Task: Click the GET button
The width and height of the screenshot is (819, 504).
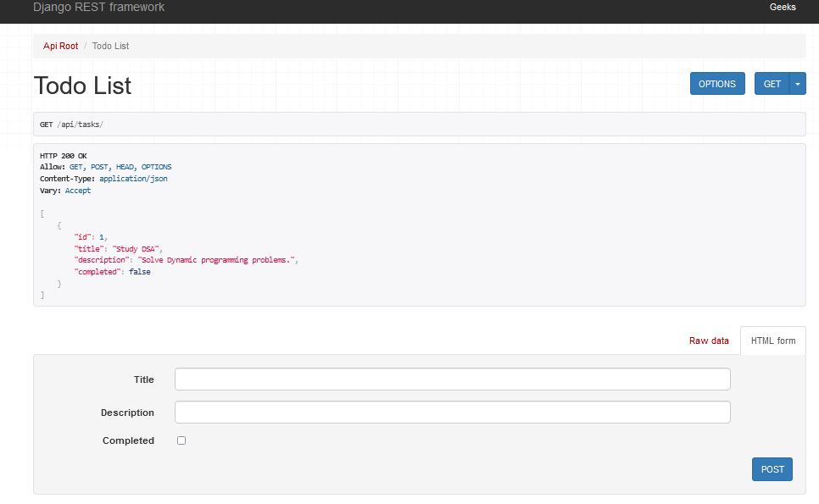Action: (x=772, y=84)
